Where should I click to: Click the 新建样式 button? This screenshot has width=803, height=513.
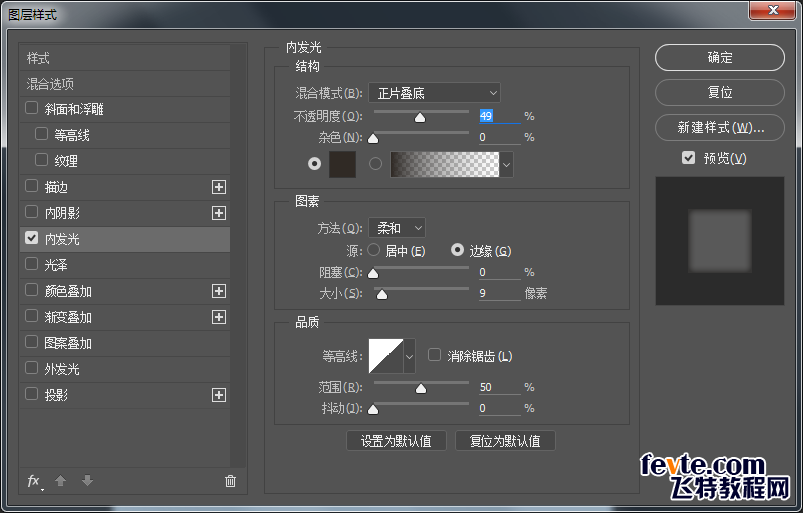(x=720, y=127)
